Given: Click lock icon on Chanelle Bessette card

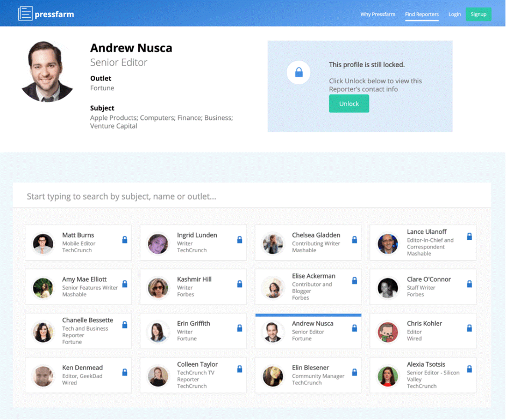Looking at the screenshot, I should coord(125,325).
